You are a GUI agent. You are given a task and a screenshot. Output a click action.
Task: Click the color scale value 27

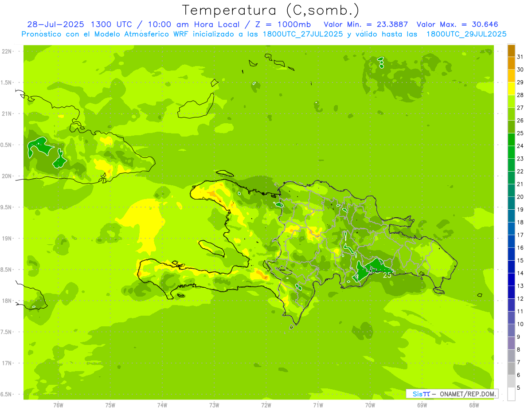coord(520,108)
